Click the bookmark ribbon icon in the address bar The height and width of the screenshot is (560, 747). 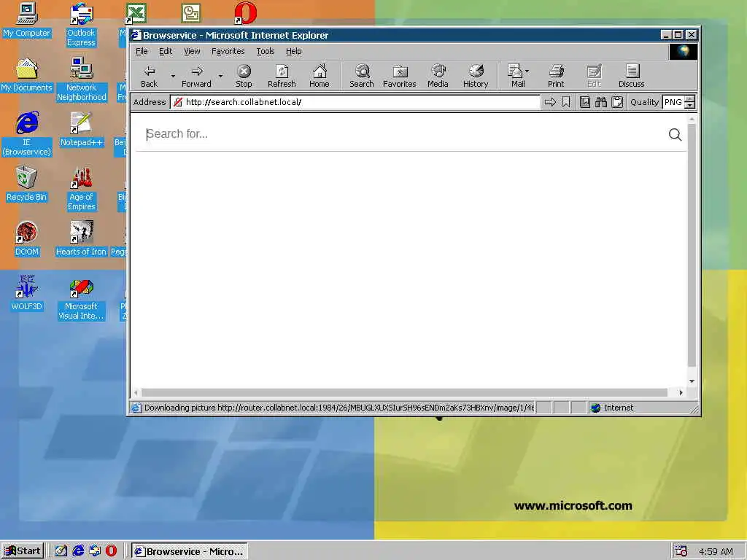[x=566, y=102]
